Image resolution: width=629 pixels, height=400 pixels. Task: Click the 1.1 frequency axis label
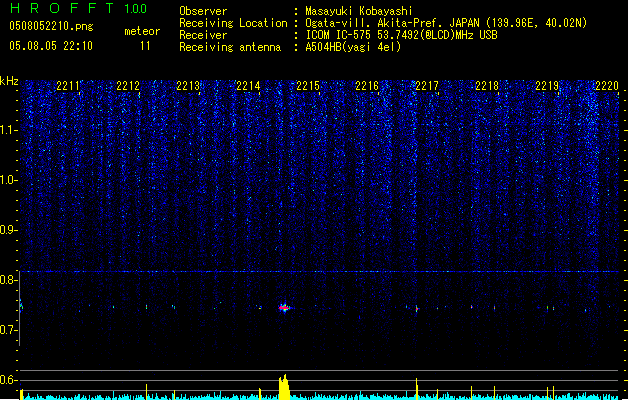pos(8,130)
